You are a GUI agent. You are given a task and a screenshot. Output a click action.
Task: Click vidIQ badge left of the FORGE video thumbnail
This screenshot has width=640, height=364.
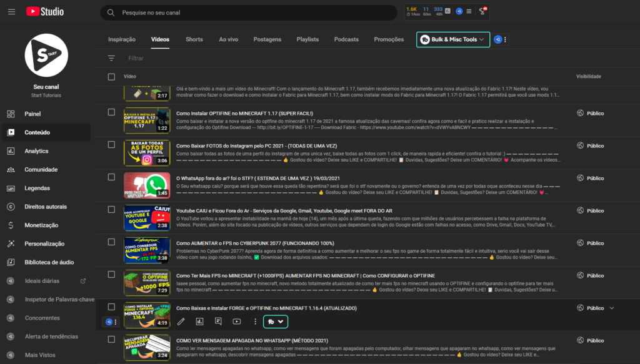coord(109,322)
